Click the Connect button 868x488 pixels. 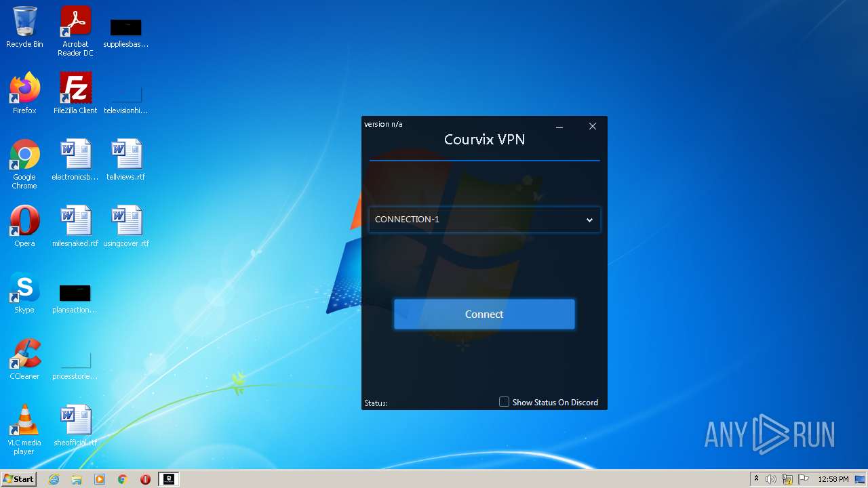(x=484, y=314)
